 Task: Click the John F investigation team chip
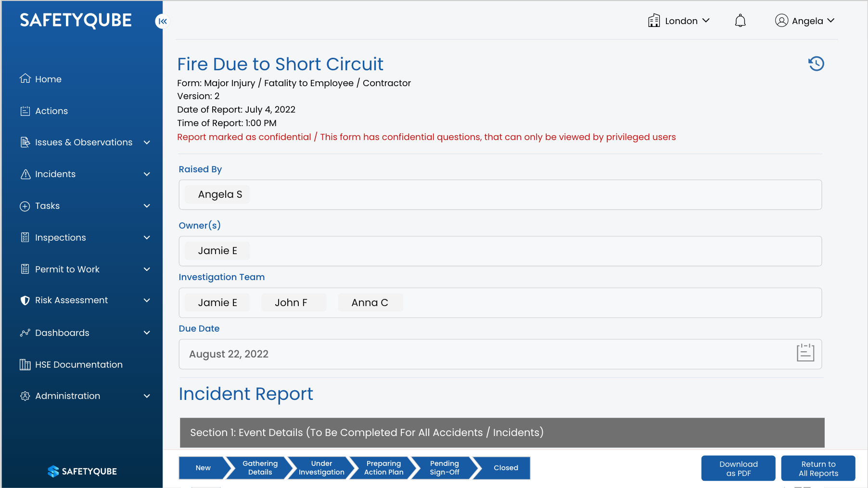(294, 303)
